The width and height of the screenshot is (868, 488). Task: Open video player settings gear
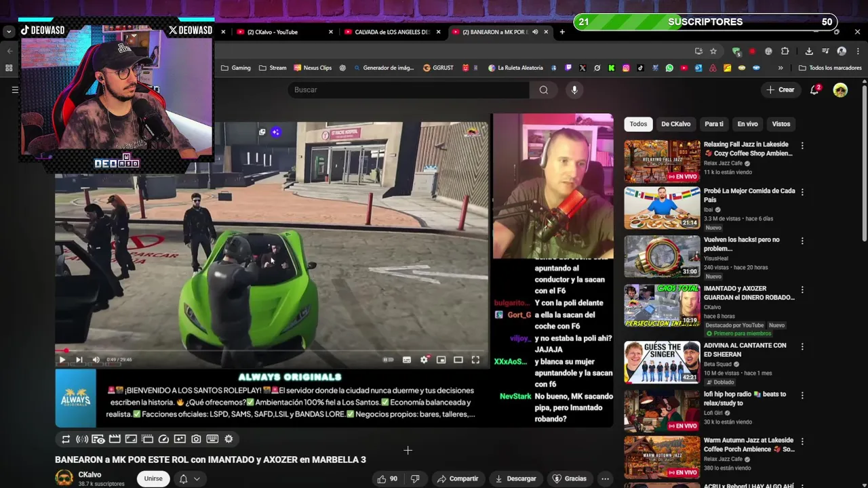pyautogui.click(x=425, y=360)
